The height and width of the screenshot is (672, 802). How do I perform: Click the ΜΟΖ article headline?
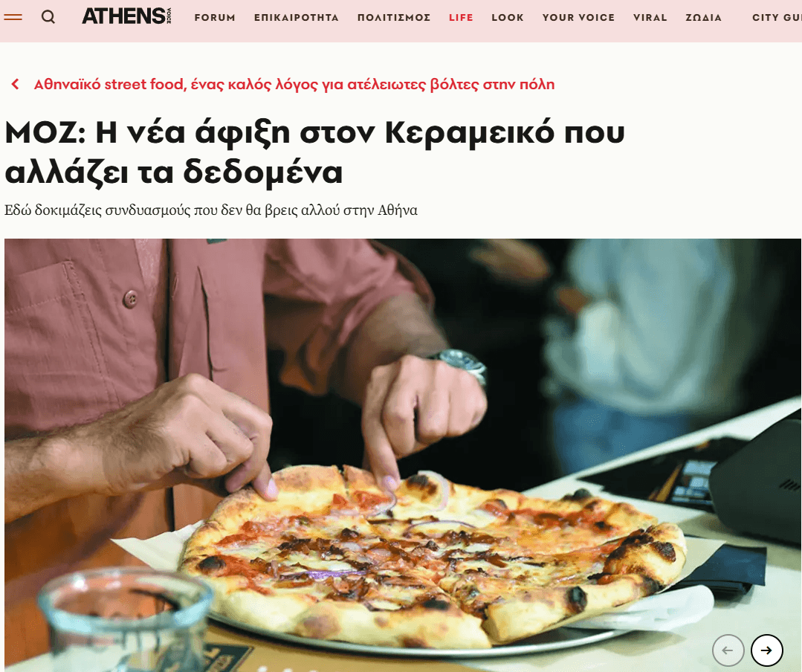314,152
